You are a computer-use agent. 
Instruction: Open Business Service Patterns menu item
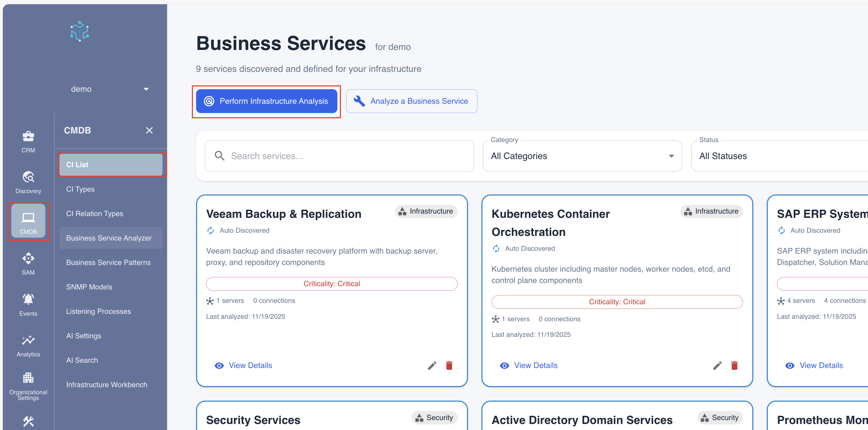pyautogui.click(x=108, y=262)
